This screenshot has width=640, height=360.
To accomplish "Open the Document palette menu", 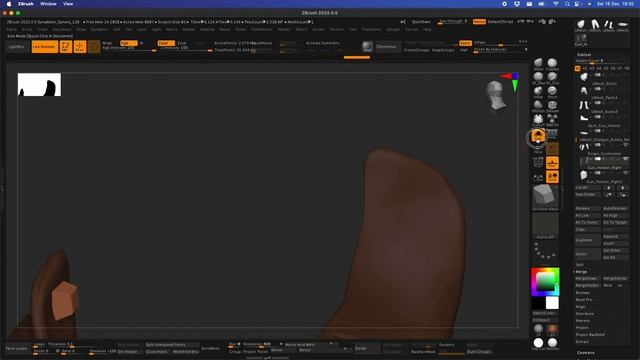I will [62, 29].
